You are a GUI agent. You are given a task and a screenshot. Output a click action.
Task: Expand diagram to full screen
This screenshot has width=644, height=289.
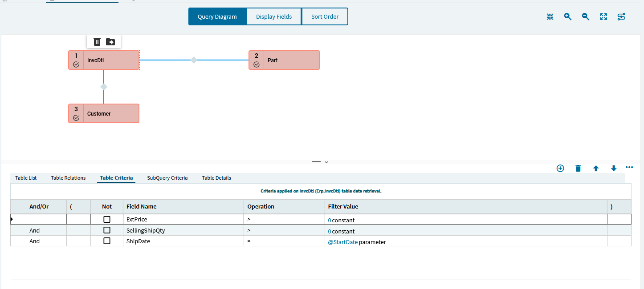pyautogui.click(x=603, y=16)
